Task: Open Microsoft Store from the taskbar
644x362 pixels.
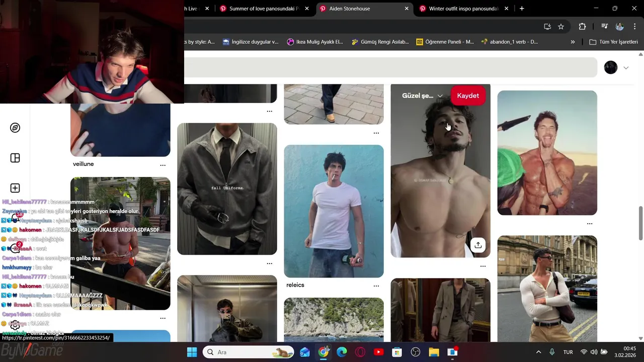Action: [397, 352]
